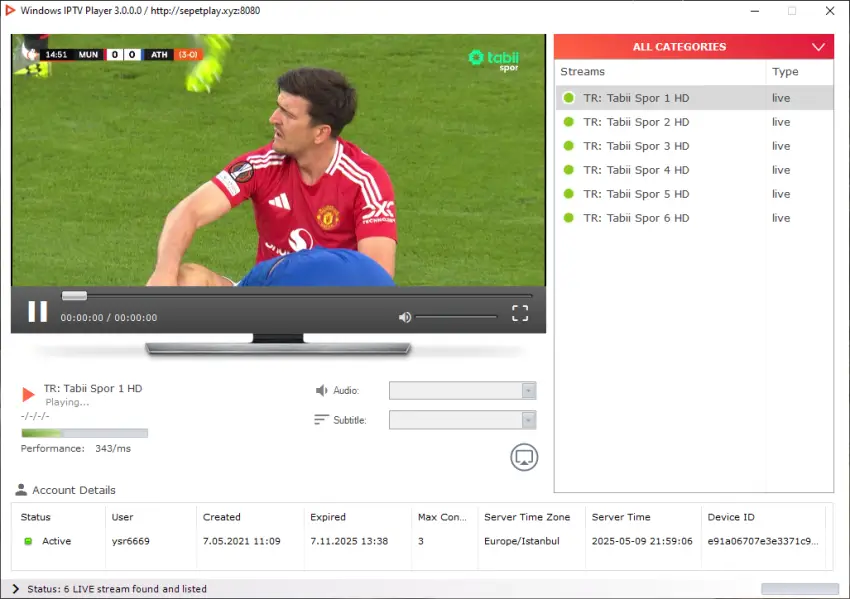Click the volume slider track
This screenshot has width=850, height=599.
pyautogui.click(x=456, y=317)
